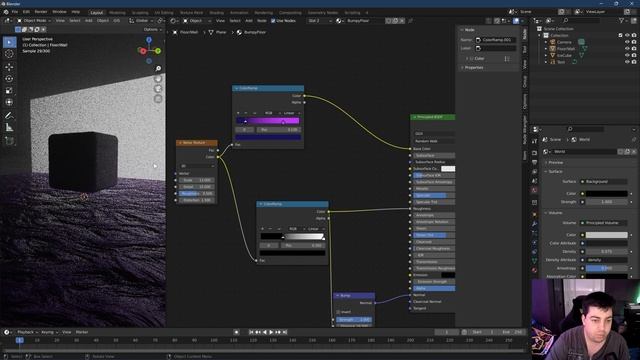Click the World Surface Color black swatch

tap(607, 193)
